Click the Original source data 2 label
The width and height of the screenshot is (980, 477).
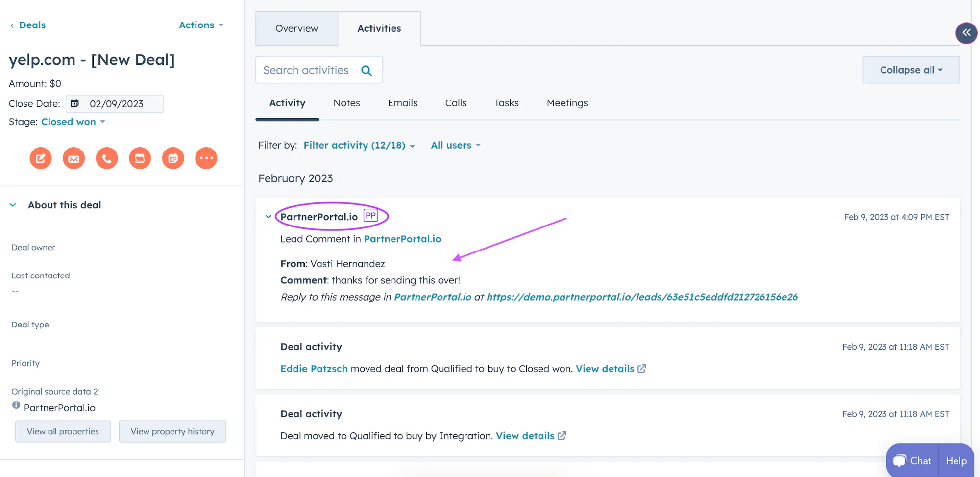[54, 391]
